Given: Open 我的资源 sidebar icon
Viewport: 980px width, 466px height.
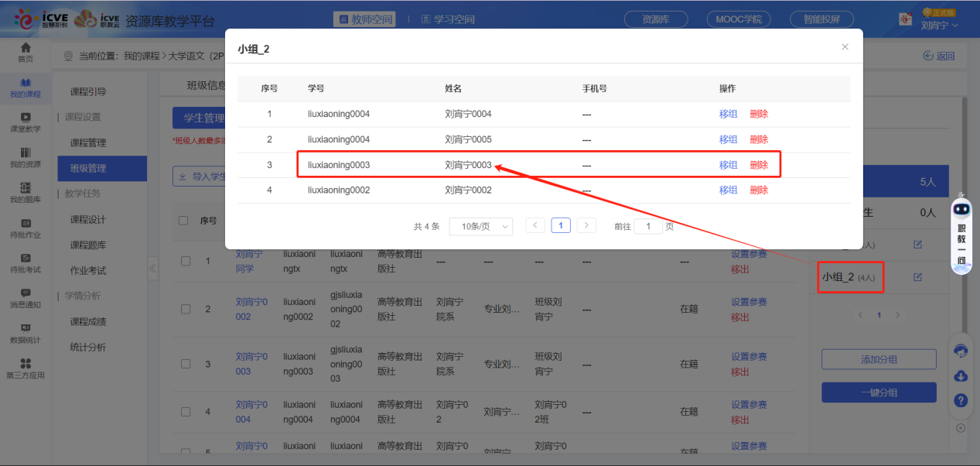Looking at the screenshot, I should point(26,157).
